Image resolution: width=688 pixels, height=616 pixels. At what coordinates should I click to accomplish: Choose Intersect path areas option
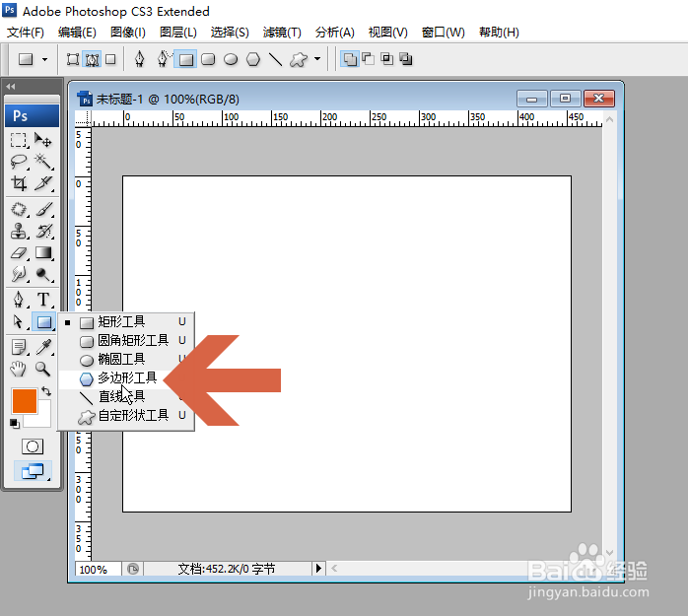coord(387,59)
